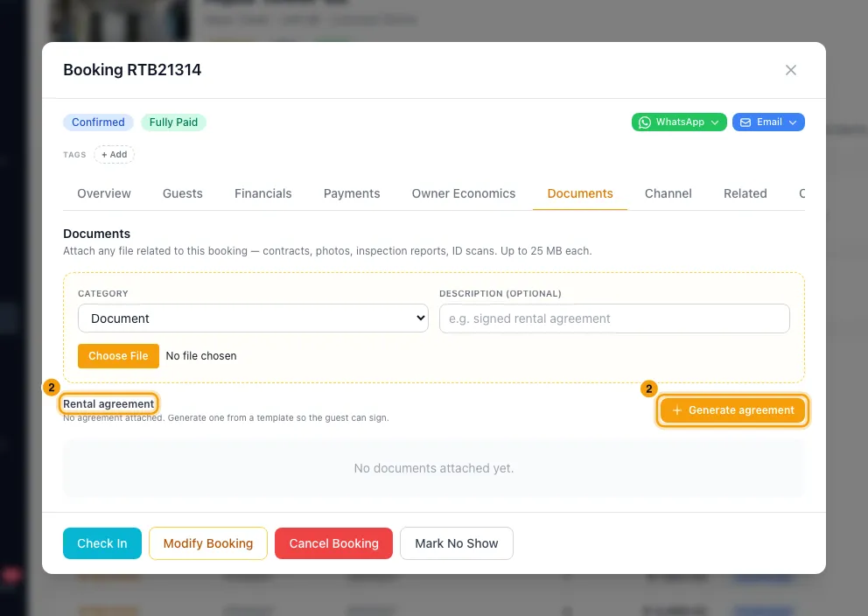Click the Generate agreement button
The height and width of the screenshot is (616, 868).
click(x=732, y=410)
